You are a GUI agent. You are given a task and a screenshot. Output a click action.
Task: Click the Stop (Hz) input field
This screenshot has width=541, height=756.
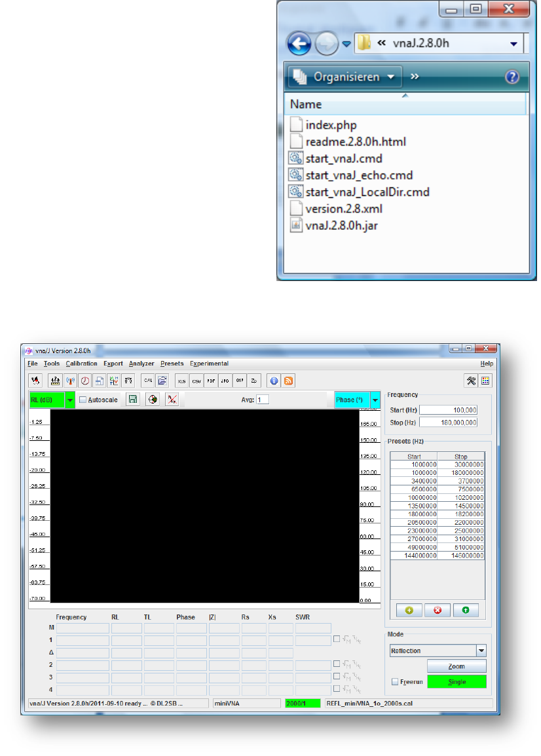448,423
